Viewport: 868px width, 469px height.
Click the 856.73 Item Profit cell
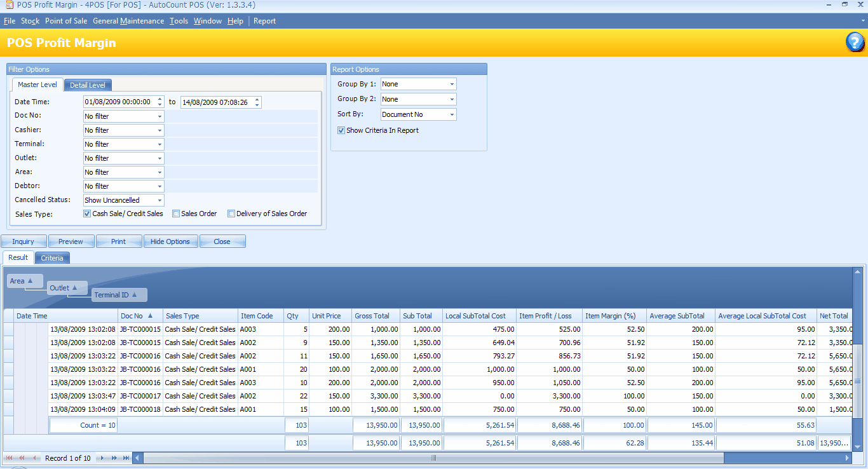point(550,356)
